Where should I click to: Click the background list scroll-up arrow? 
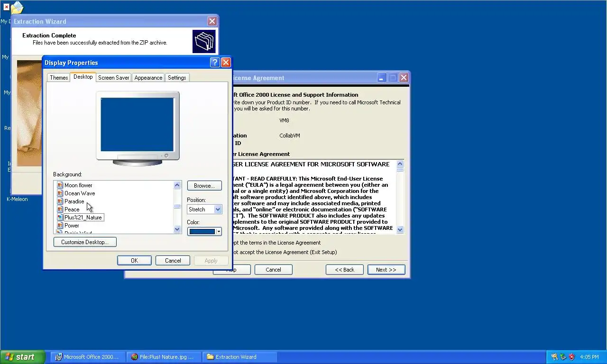coord(177,185)
